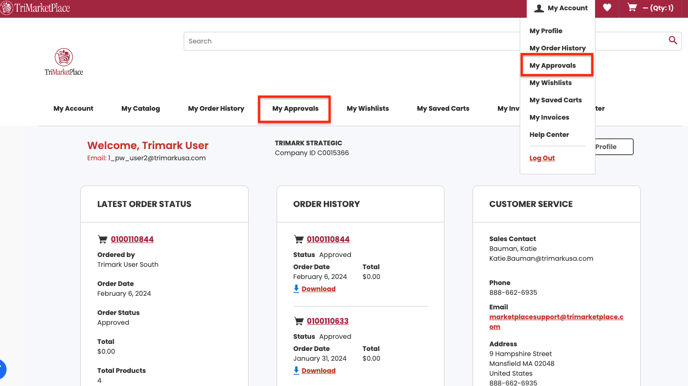
Task: Click download arrow icon for order 0100110844
Action: click(x=296, y=288)
